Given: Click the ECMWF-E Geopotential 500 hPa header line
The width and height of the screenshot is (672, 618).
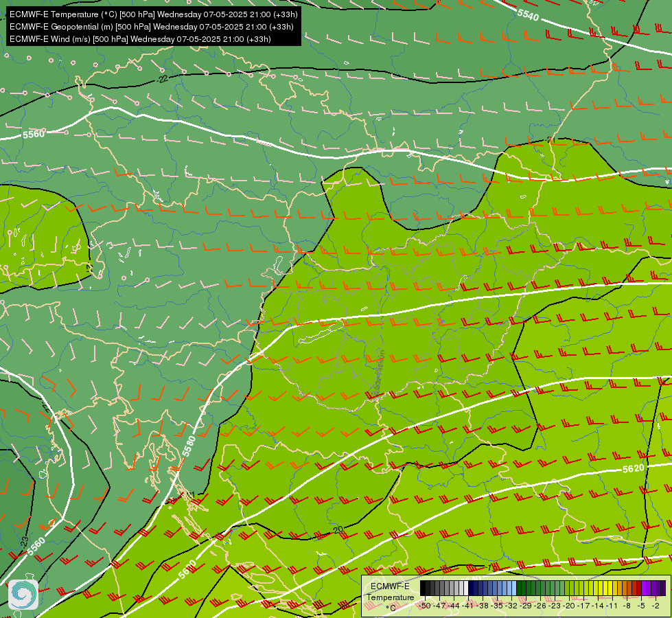Looking at the screenshot, I should pyautogui.click(x=151, y=27).
